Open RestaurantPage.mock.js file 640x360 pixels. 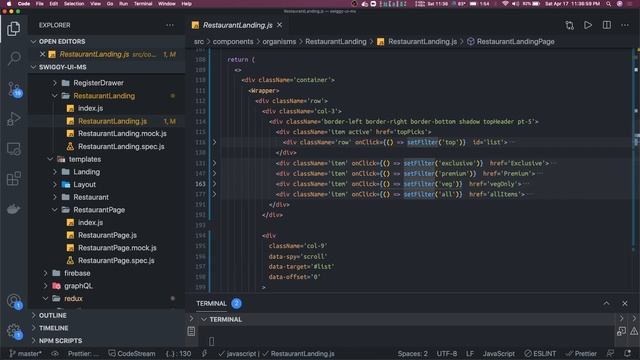117,248
